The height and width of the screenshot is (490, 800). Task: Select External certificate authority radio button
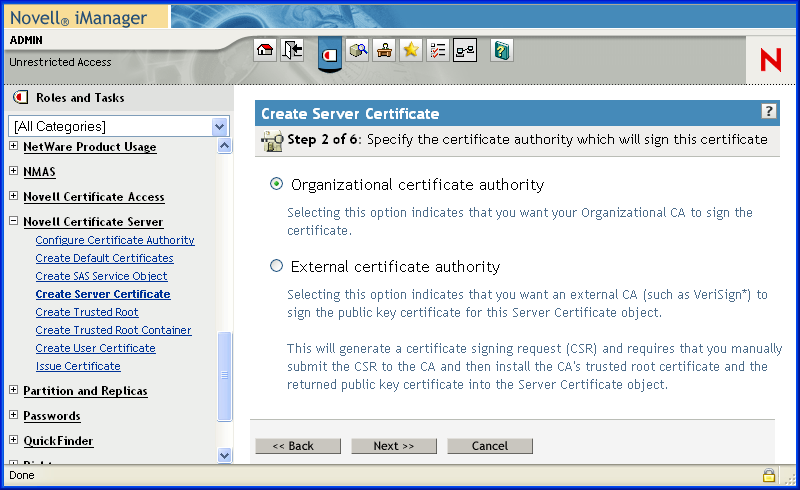[276, 265]
